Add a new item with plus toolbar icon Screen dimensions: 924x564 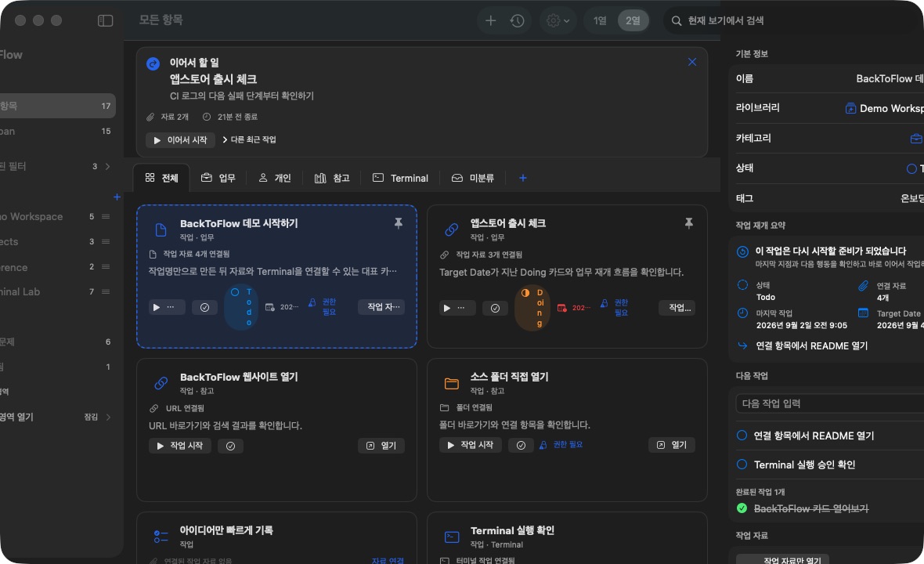pos(490,20)
